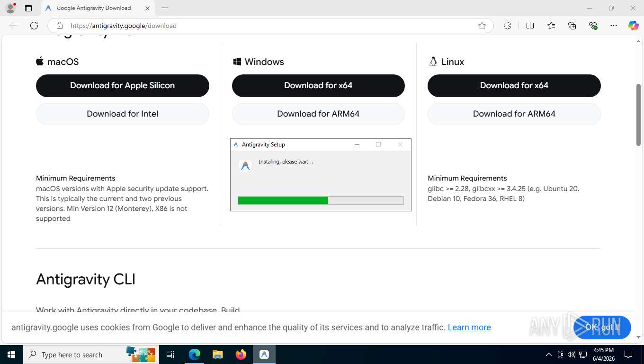View site information lock icon
Image resolution: width=644 pixels, height=364 pixels.
pyautogui.click(x=59, y=26)
